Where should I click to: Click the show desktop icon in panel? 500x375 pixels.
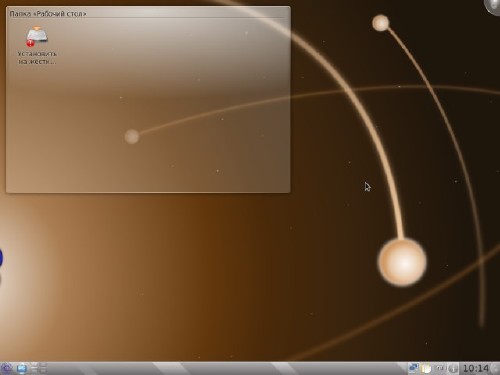(x=22, y=369)
